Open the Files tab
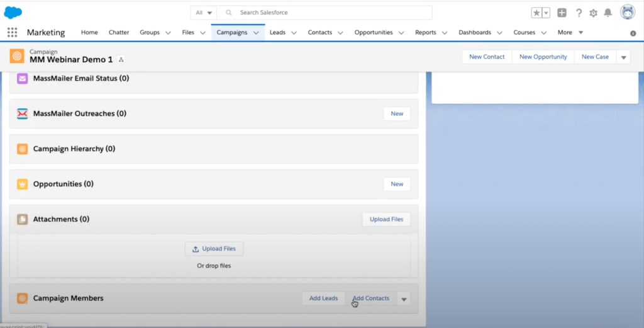 click(x=187, y=32)
